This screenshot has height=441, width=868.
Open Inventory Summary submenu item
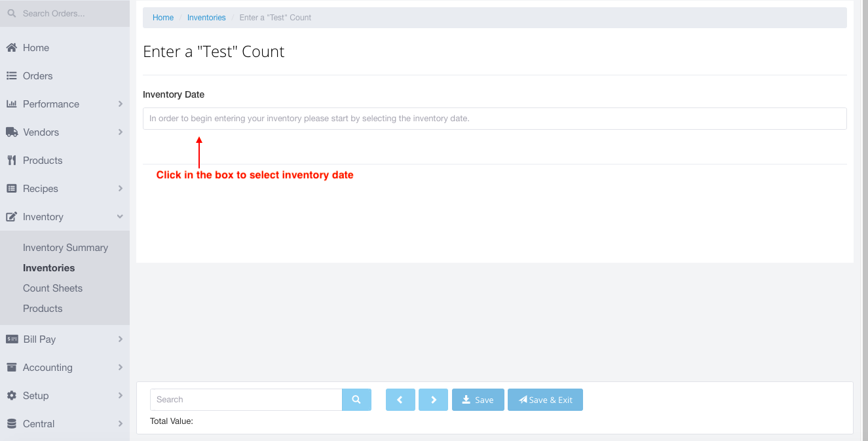[66, 248]
